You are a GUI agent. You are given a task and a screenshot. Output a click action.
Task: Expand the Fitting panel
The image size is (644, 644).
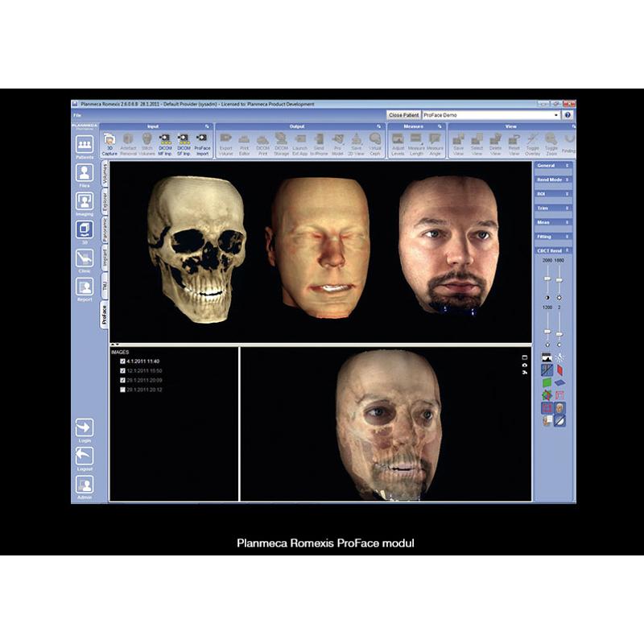553,237
